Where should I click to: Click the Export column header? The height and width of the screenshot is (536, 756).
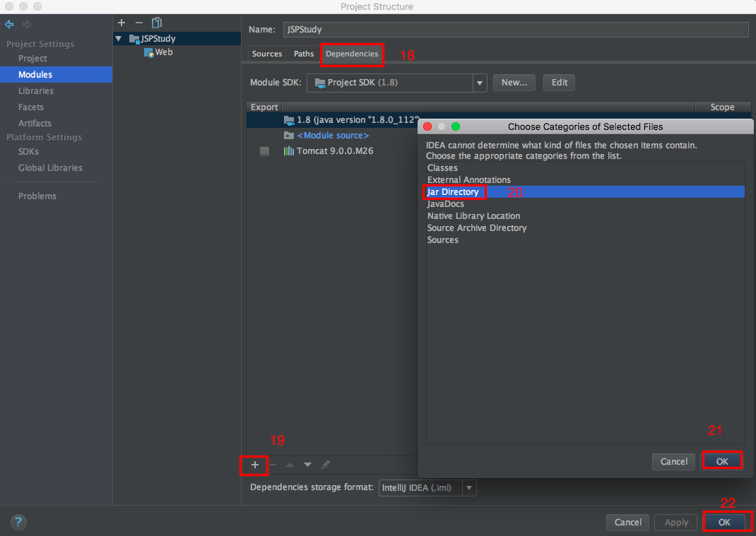tap(264, 107)
